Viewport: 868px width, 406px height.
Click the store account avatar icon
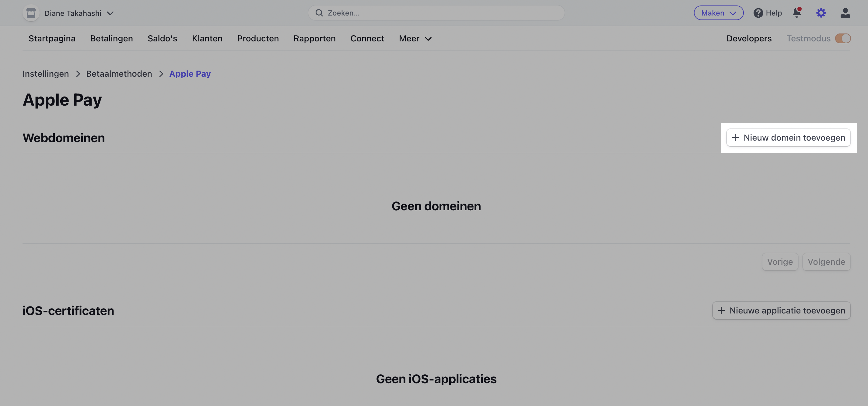click(31, 13)
